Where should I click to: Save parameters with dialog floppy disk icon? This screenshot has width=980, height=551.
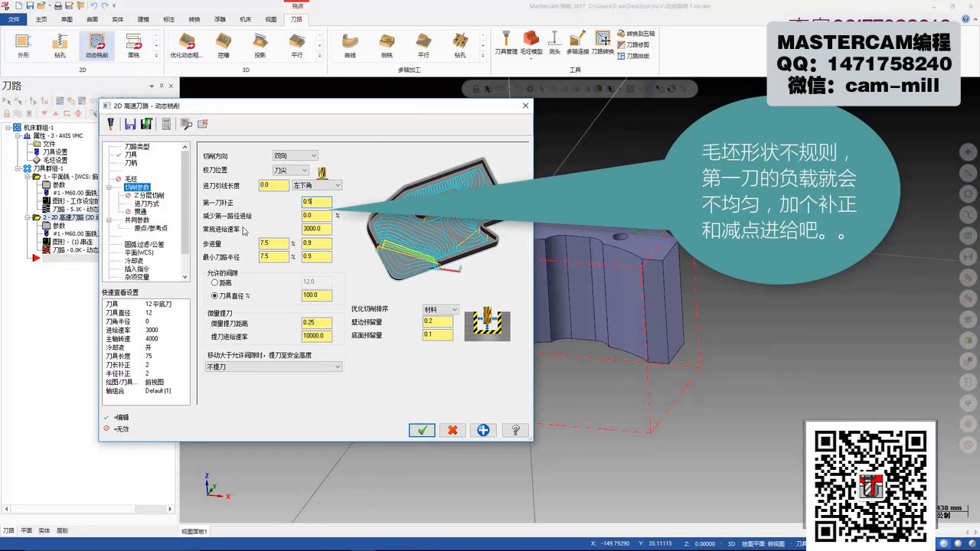tap(130, 123)
